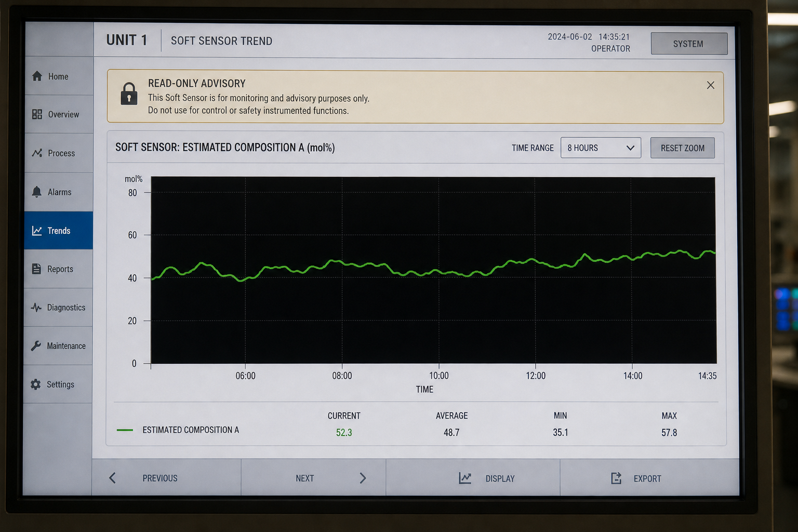Viewport: 798px width, 532px height.
Task: Click current value 52.3
Action: tap(344, 432)
